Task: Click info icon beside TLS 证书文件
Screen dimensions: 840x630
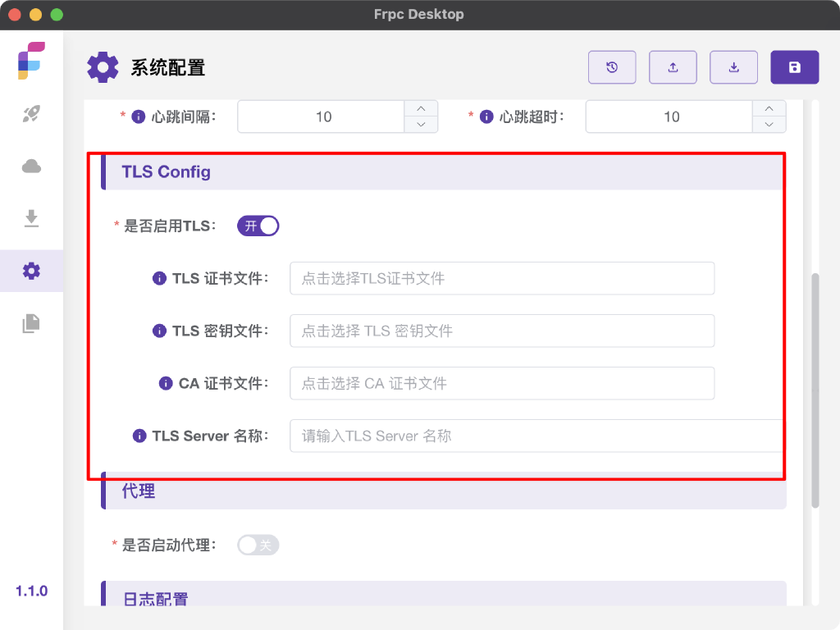Action: [x=160, y=279]
